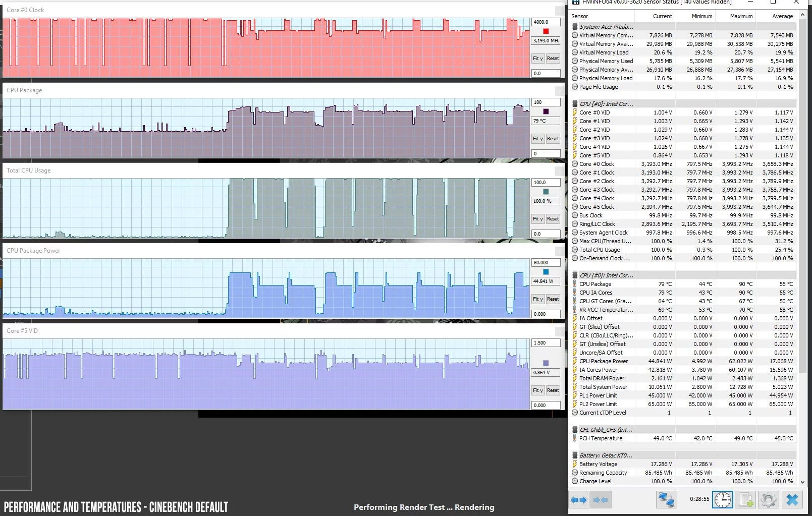Pick the teal swatch of Total CPU Usage graph

[546, 192]
